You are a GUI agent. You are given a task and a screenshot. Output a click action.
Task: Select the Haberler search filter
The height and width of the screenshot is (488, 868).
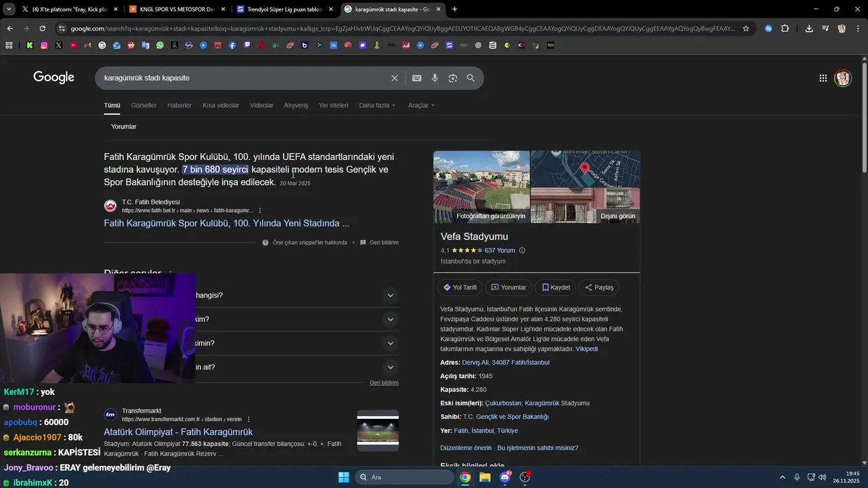pos(180,105)
